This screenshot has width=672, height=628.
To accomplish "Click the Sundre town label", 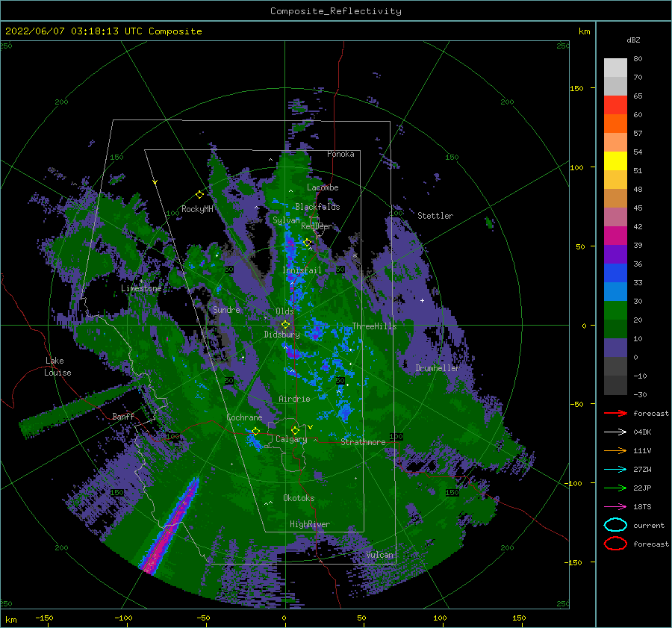I will point(226,309).
